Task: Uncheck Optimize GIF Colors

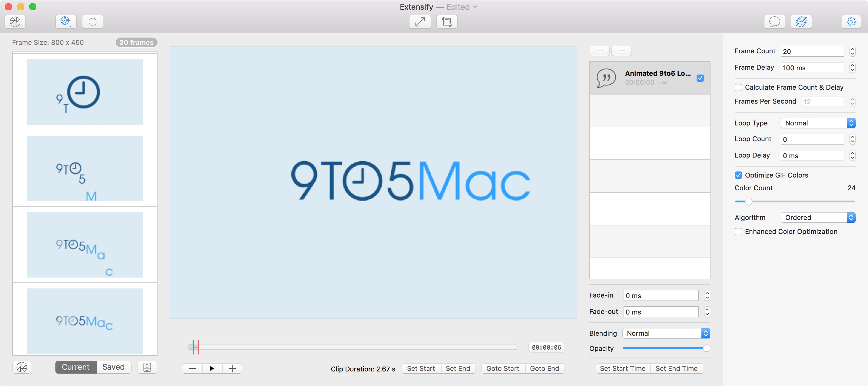Action: point(738,175)
